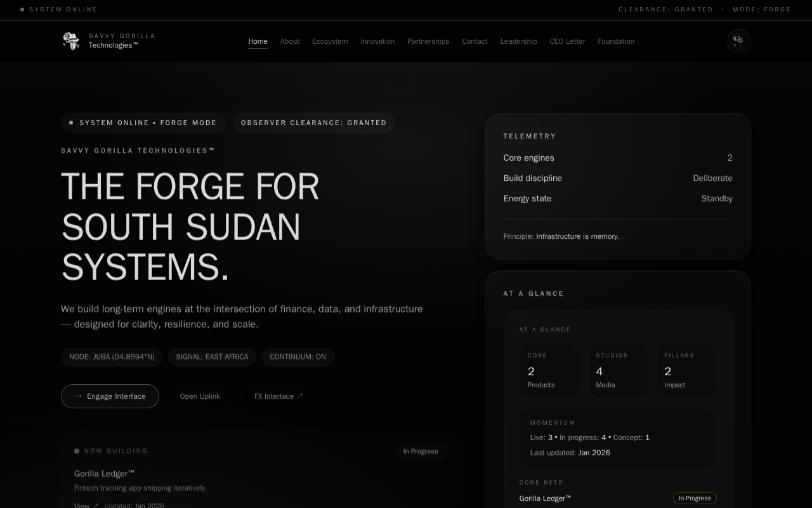Click the "OBSERVER CLEARANCE: GRANTED" pill
Image resolution: width=812 pixels, height=508 pixels.
(314, 123)
